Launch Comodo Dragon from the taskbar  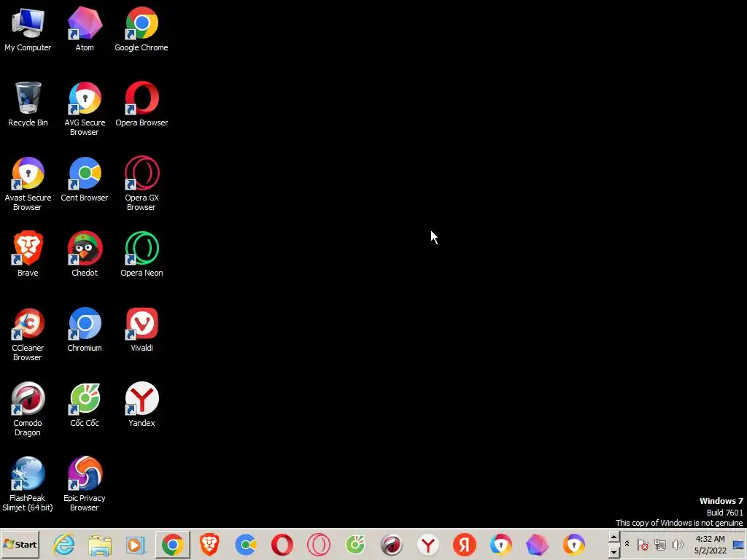click(392, 544)
